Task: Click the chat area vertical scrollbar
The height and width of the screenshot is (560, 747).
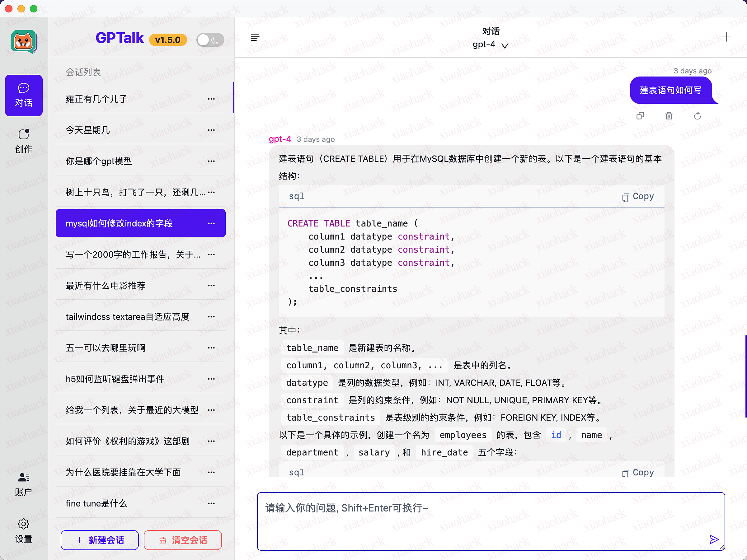Action: [x=746, y=376]
